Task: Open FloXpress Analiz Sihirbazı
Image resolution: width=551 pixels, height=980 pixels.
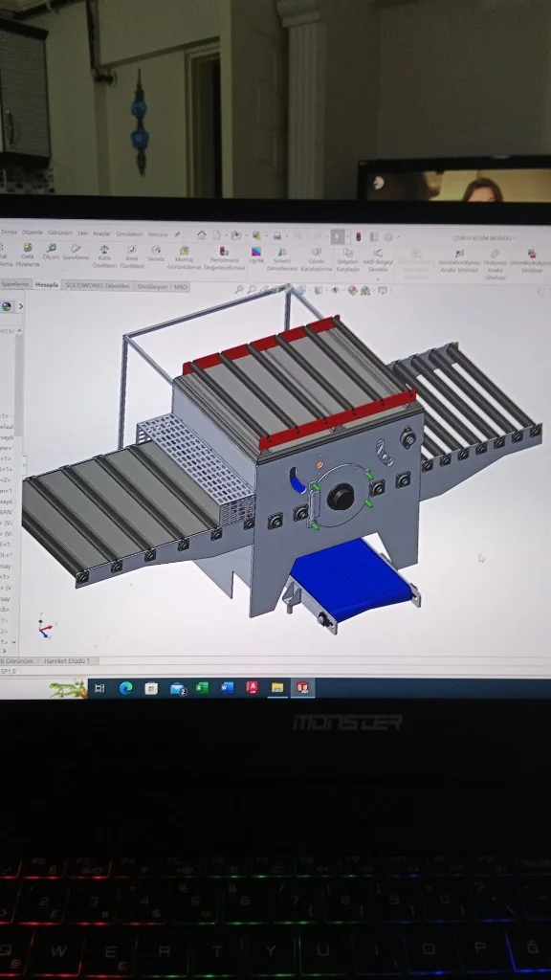Action: click(x=495, y=264)
